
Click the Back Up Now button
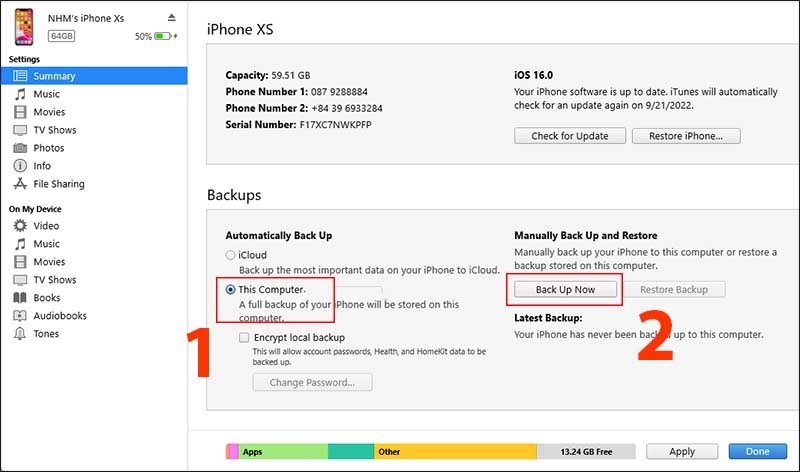tap(566, 290)
